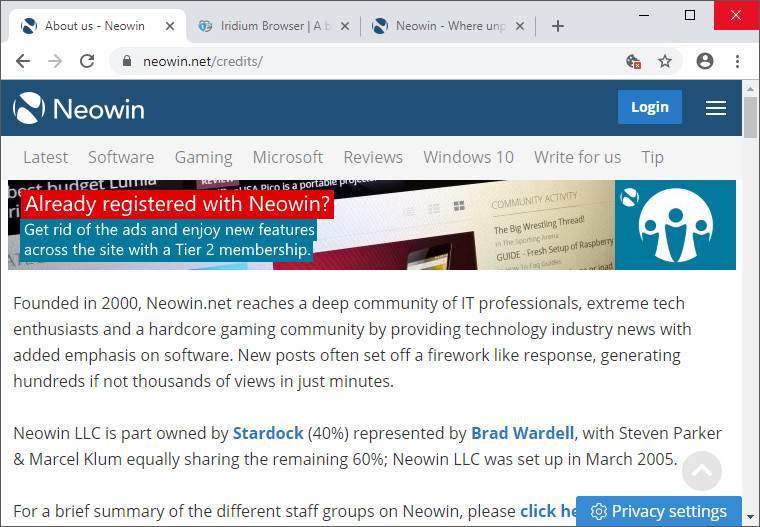Open the browser three-dot menu
This screenshot has width=760, height=527.
(737, 61)
